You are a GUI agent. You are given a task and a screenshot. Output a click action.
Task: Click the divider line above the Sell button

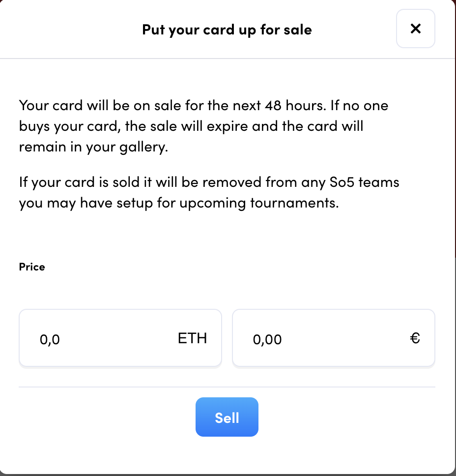point(227,387)
